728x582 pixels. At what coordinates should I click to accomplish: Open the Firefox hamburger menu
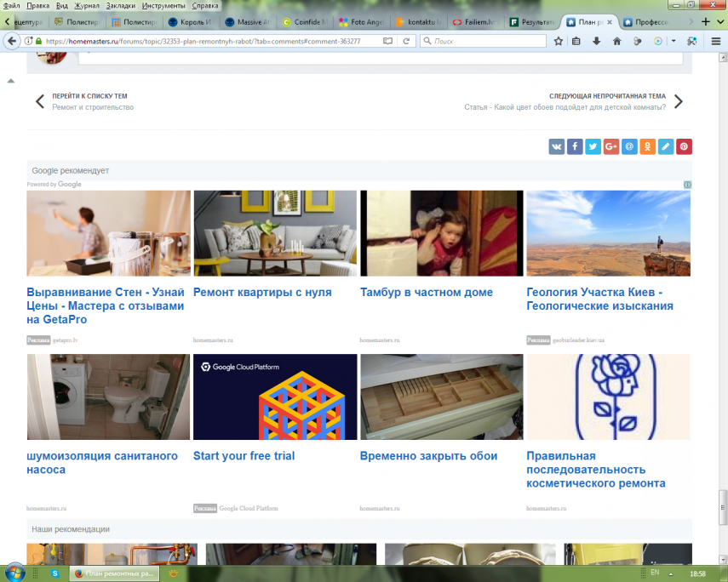(x=715, y=41)
